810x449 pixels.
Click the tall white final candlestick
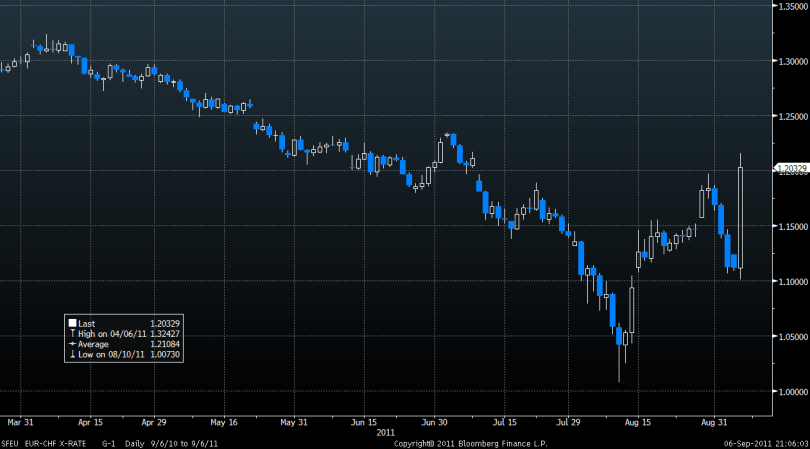(x=741, y=215)
